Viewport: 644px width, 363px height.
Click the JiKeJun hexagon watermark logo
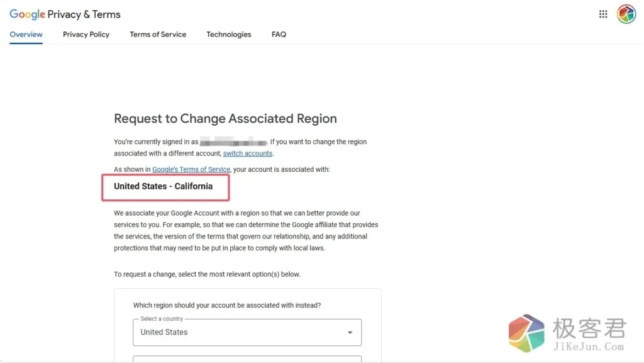coord(527,333)
